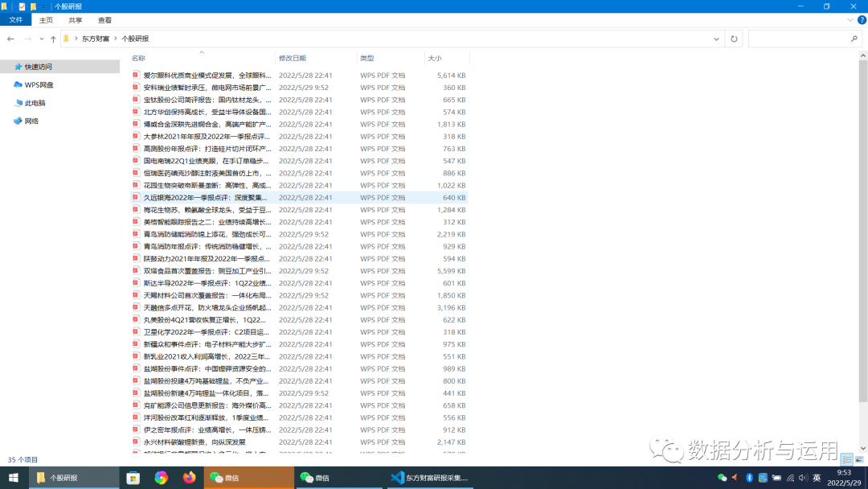Switch to details view layout
Image resolution: width=868 pixels, height=489 pixels.
(847, 460)
